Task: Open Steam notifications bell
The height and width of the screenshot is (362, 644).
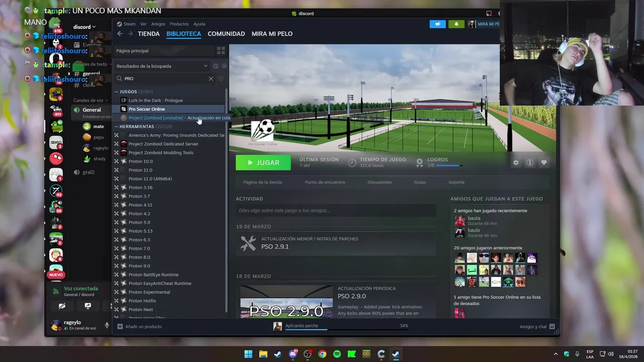Action: [x=456, y=24]
